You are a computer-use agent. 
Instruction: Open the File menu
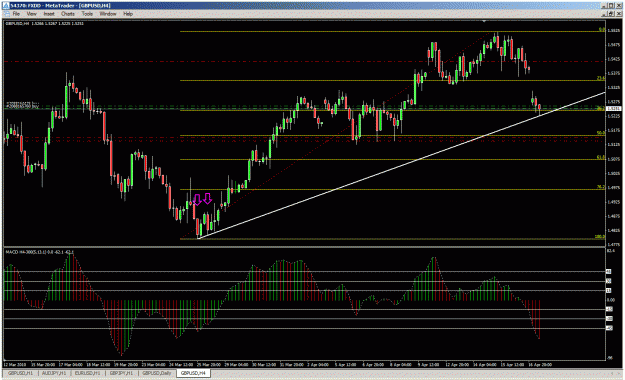coord(16,14)
